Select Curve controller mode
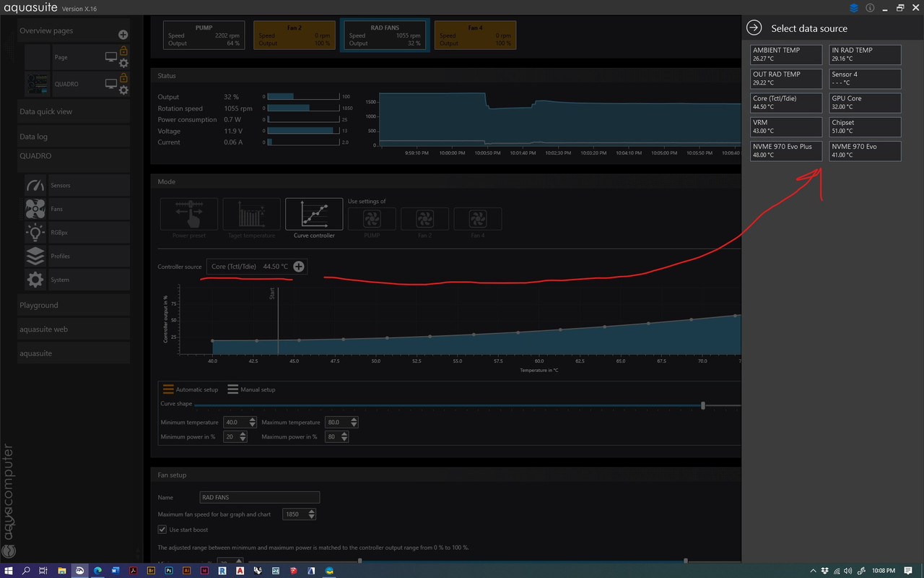924x578 pixels. coord(314,215)
